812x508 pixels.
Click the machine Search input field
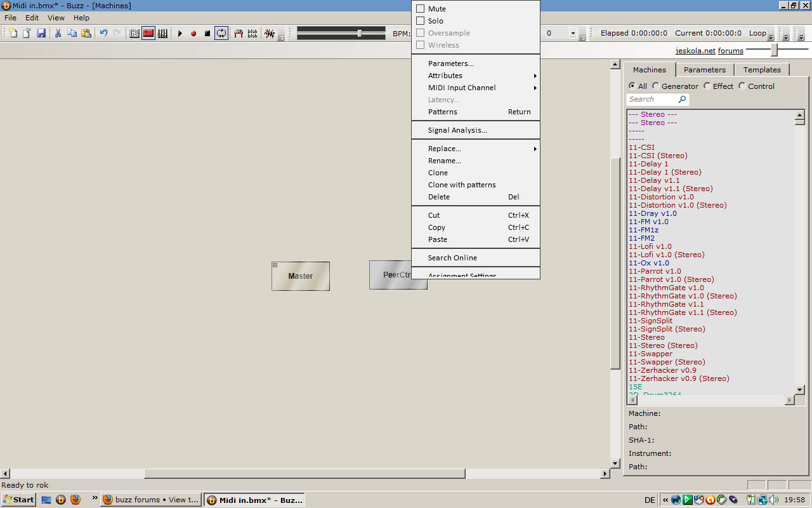[652, 100]
